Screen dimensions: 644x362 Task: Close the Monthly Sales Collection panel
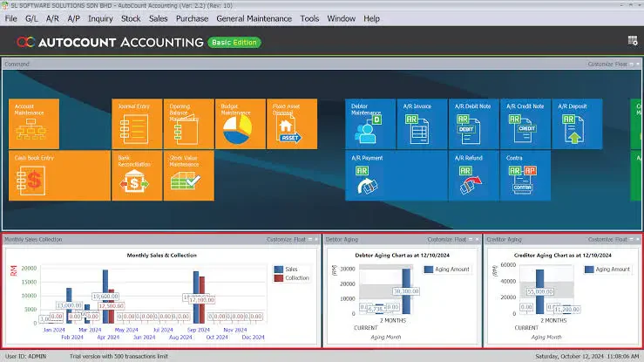click(316, 239)
